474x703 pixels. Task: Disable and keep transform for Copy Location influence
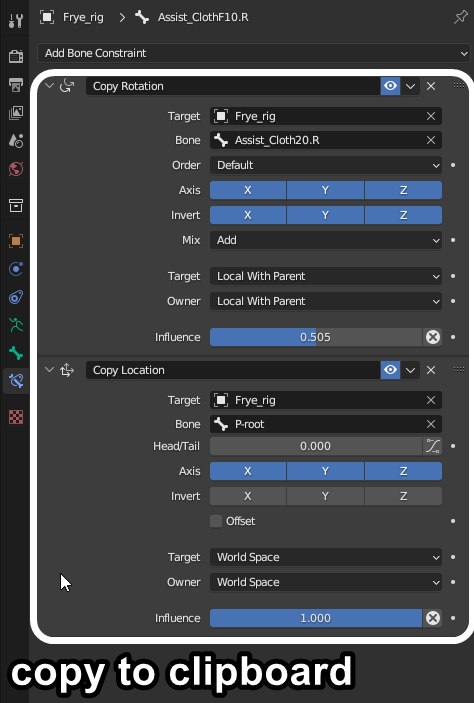(432, 618)
